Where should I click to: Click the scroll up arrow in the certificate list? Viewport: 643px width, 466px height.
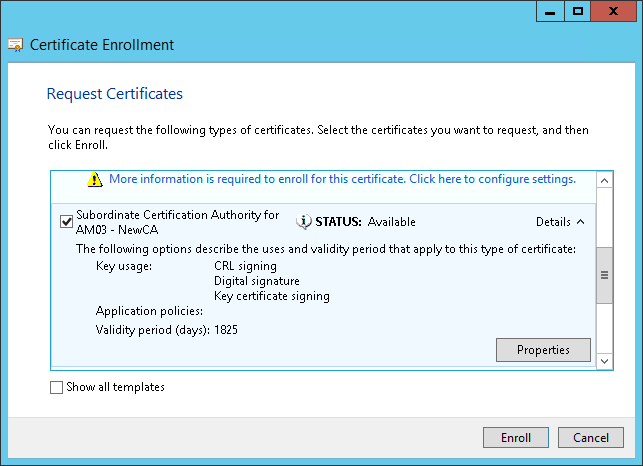click(x=604, y=180)
